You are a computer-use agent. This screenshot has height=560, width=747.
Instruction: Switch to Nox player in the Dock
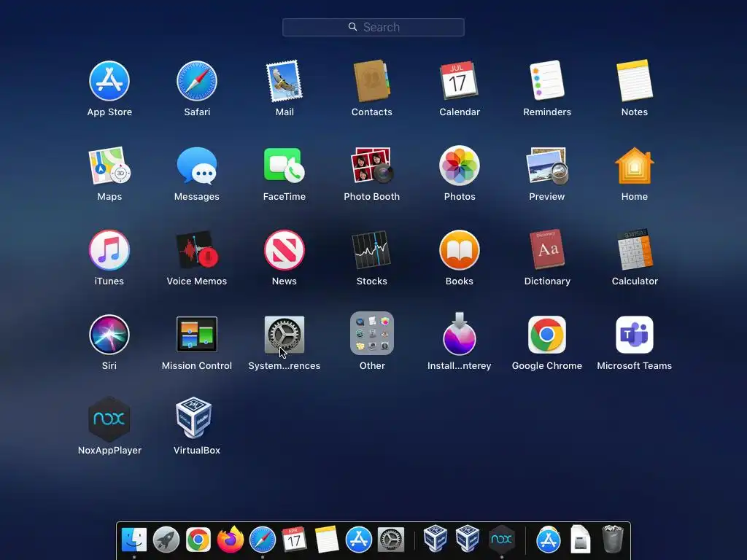(x=501, y=540)
